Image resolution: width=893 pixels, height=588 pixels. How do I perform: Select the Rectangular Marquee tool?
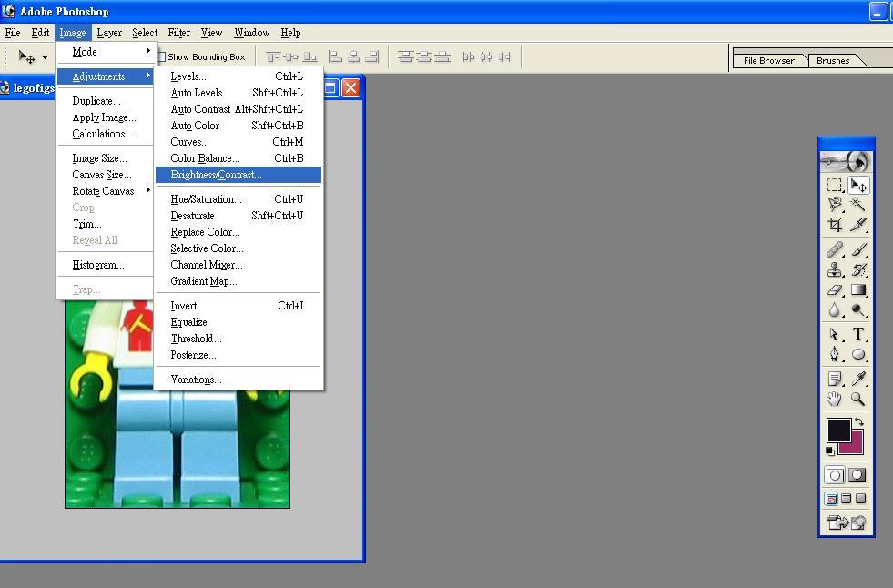coord(835,185)
